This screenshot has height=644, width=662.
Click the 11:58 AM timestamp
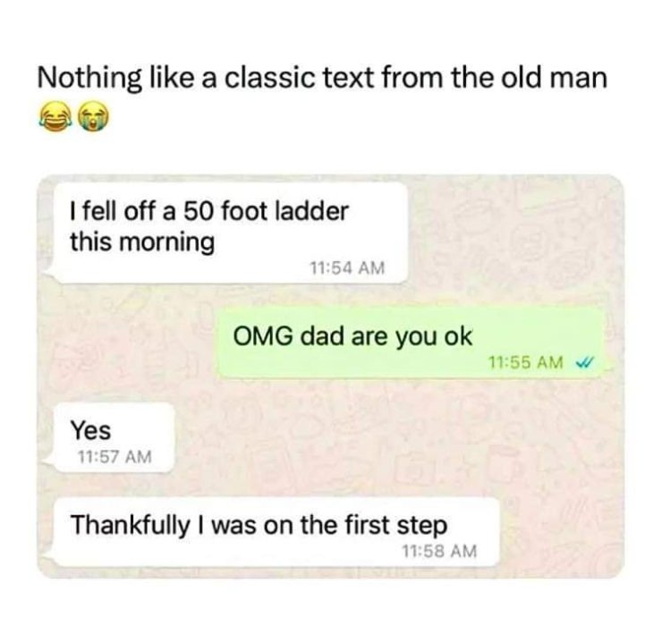point(439,551)
